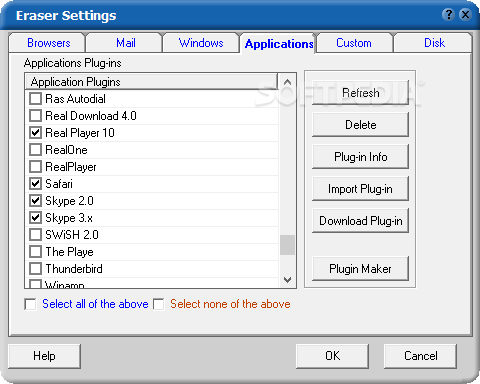Close the Eraser Settings dialog
Viewport: 480px width, 384px height.
click(465, 15)
